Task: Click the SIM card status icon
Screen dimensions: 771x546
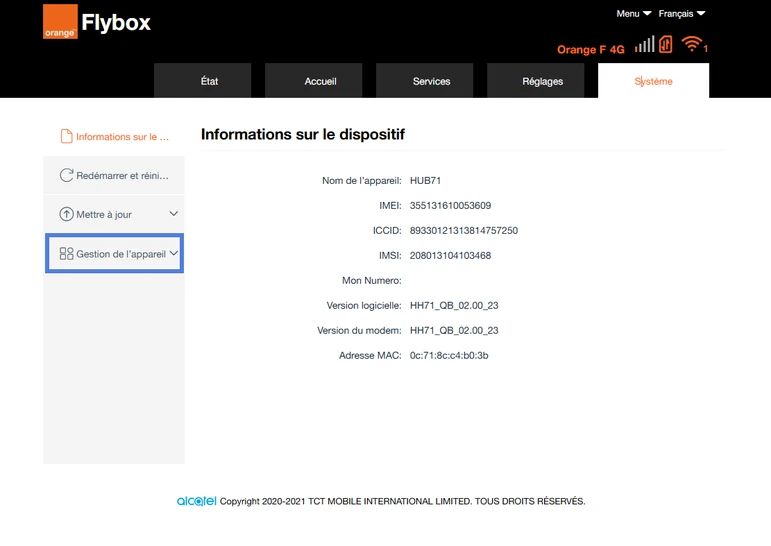Action: (x=665, y=44)
